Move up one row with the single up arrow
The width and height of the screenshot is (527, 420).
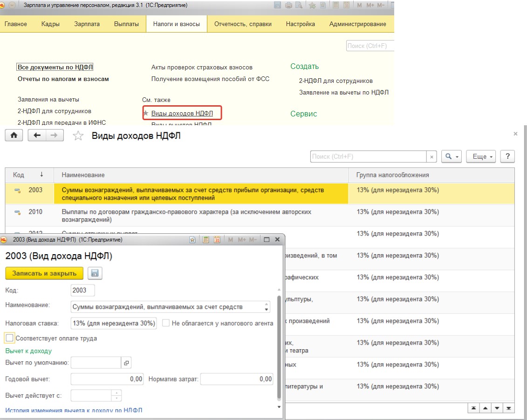486,408
